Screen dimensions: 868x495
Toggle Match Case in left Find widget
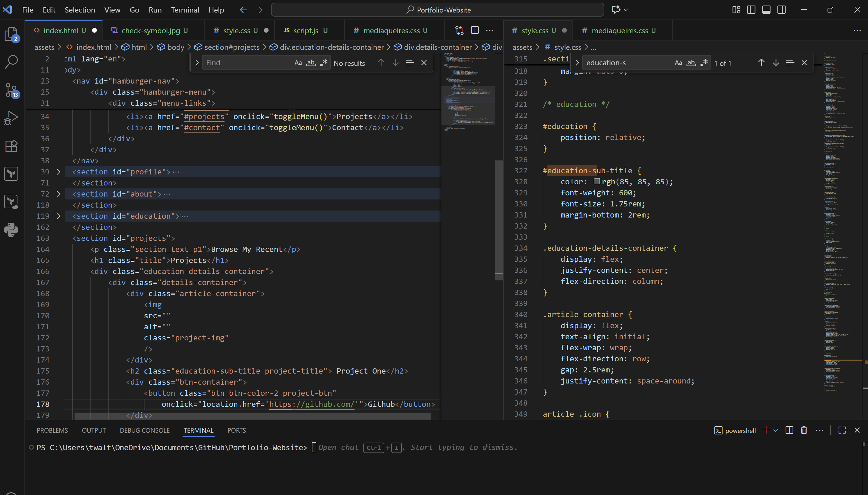(x=298, y=63)
